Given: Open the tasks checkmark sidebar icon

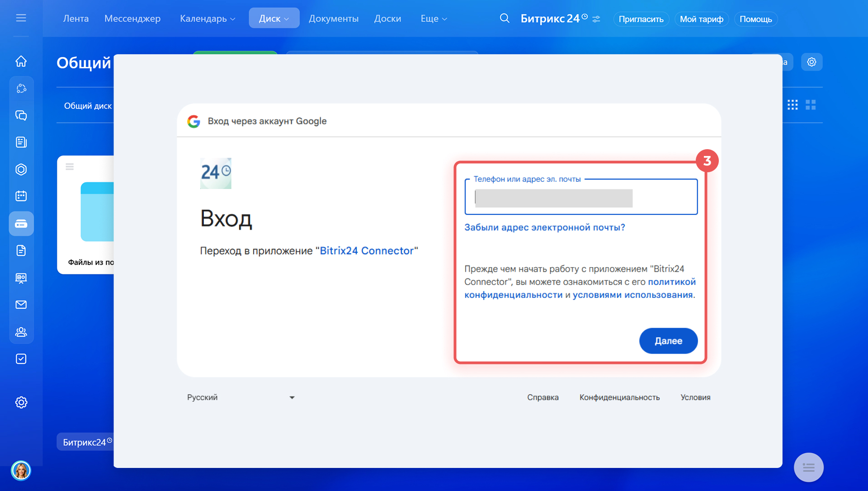Looking at the screenshot, I should pyautogui.click(x=21, y=359).
